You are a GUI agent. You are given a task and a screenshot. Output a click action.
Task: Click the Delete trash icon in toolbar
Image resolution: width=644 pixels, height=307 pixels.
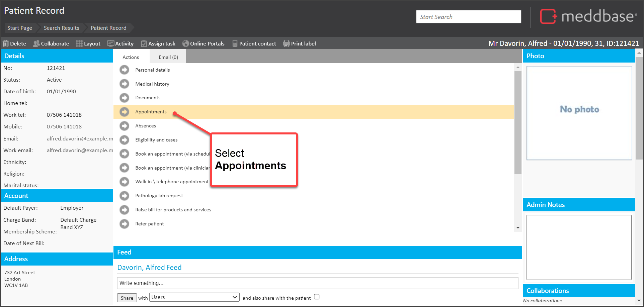pos(6,44)
